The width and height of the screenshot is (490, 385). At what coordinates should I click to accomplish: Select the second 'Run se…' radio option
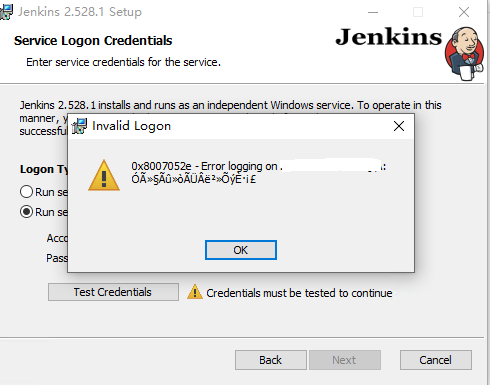click(26, 212)
